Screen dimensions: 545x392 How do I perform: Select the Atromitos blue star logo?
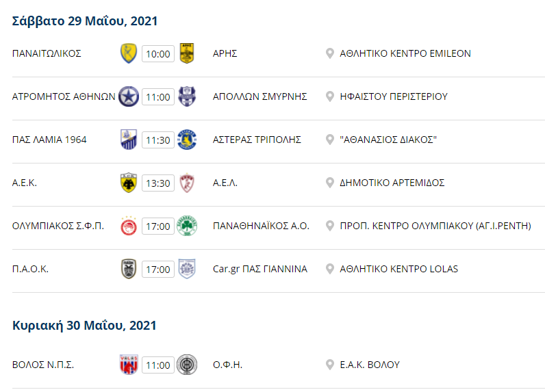pos(129,96)
